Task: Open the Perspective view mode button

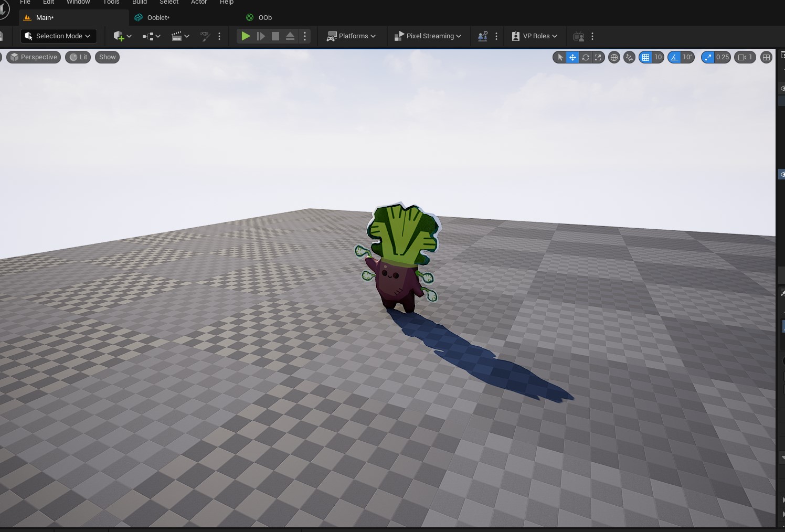Action: (34, 57)
